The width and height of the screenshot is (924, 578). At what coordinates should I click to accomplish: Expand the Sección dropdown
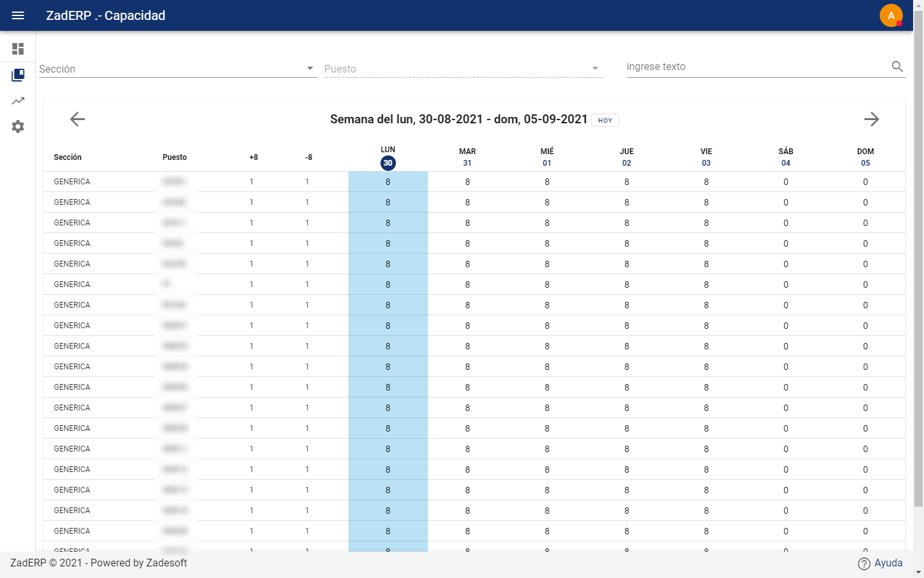(x=178, y=69)
